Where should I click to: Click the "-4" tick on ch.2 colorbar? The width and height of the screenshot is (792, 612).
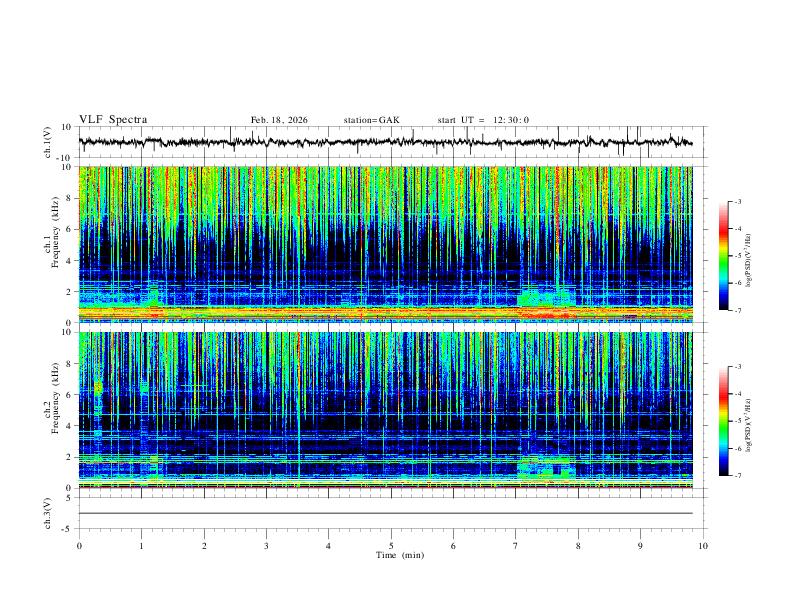point(737,394)
